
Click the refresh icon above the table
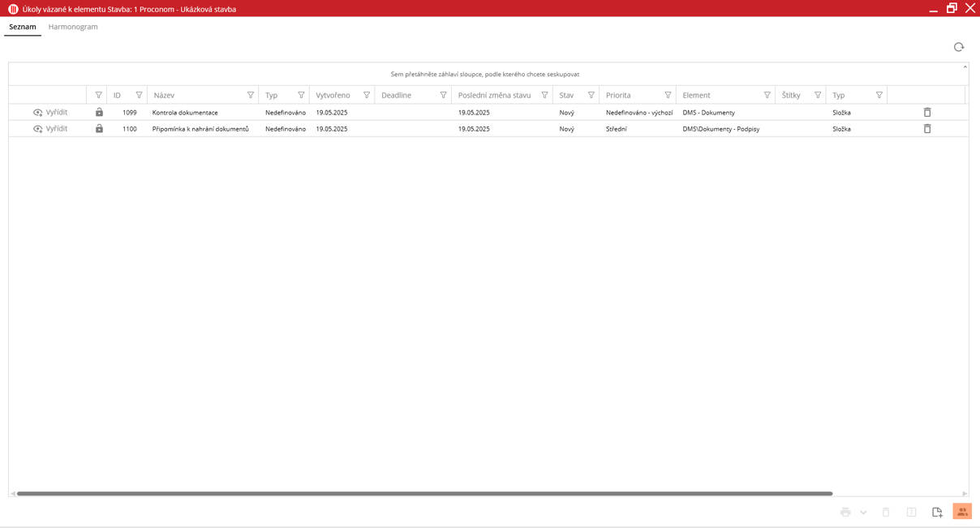pyautogui.click(x=958, y=47)
